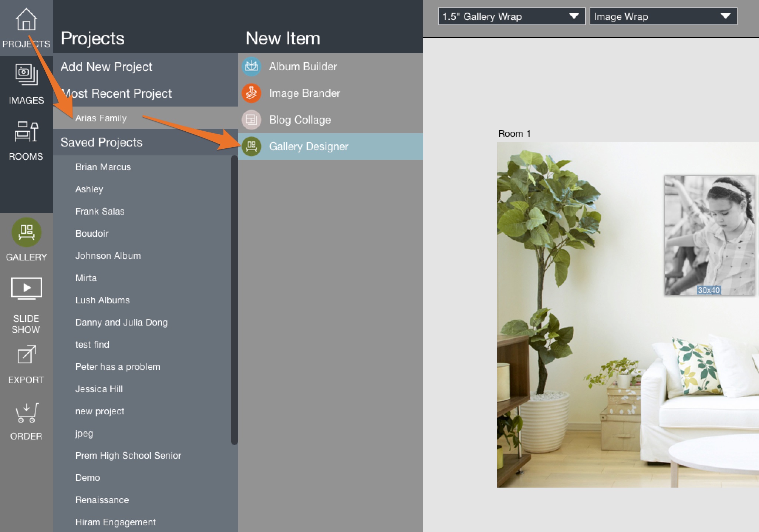Choose Gallery Designer from New Item
759x532 pixels.
click(331, 147)
